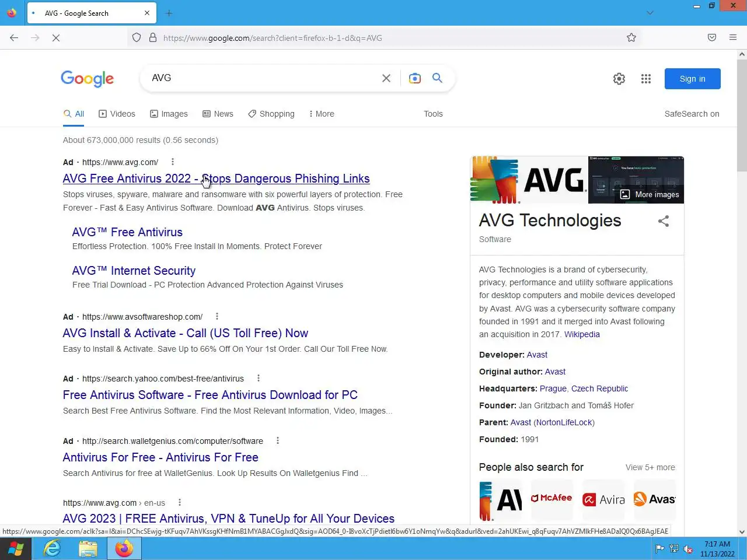
Task: Select the Avira related search thumbnail
Action: click(603, 500)
